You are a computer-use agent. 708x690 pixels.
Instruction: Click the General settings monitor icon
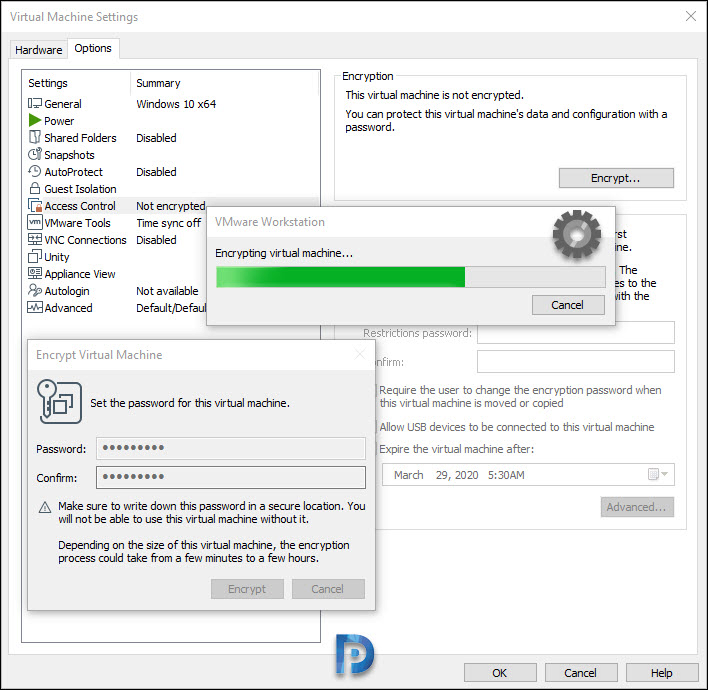[x=34, y=103]
